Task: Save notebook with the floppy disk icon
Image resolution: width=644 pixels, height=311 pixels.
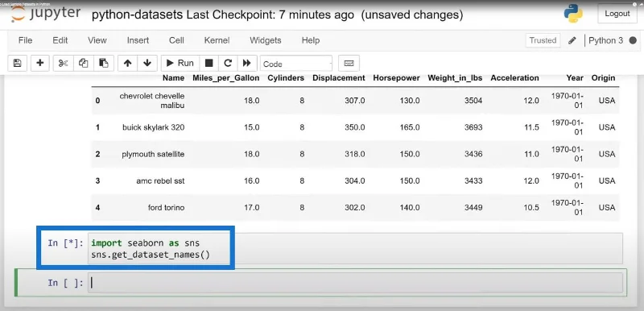Action: pyautogui.click(x=17, y=64)
